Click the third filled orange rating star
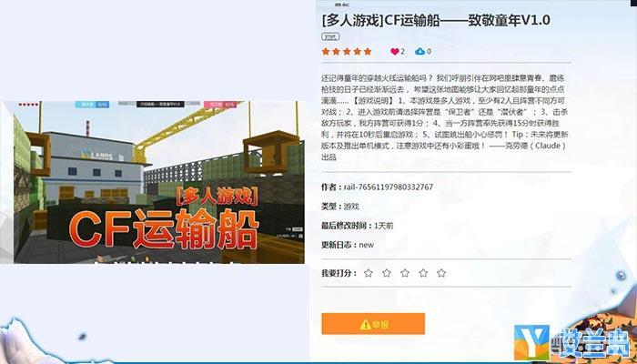637x364 pixels. coord(347,52)
